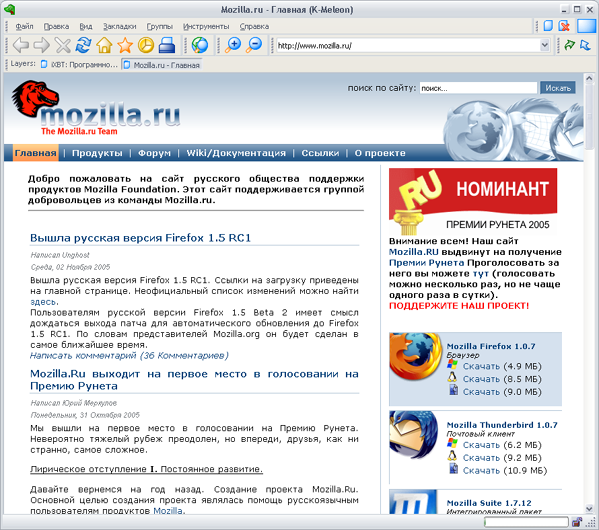The height and width of the screenshot is (530, 599).
Task: Click the Forward arrow toolbar icon
Action: (x=42, y=45)
